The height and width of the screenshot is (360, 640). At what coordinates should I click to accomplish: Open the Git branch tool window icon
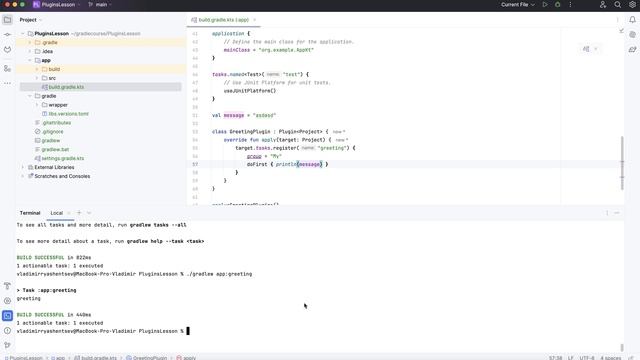pos(7,345)
